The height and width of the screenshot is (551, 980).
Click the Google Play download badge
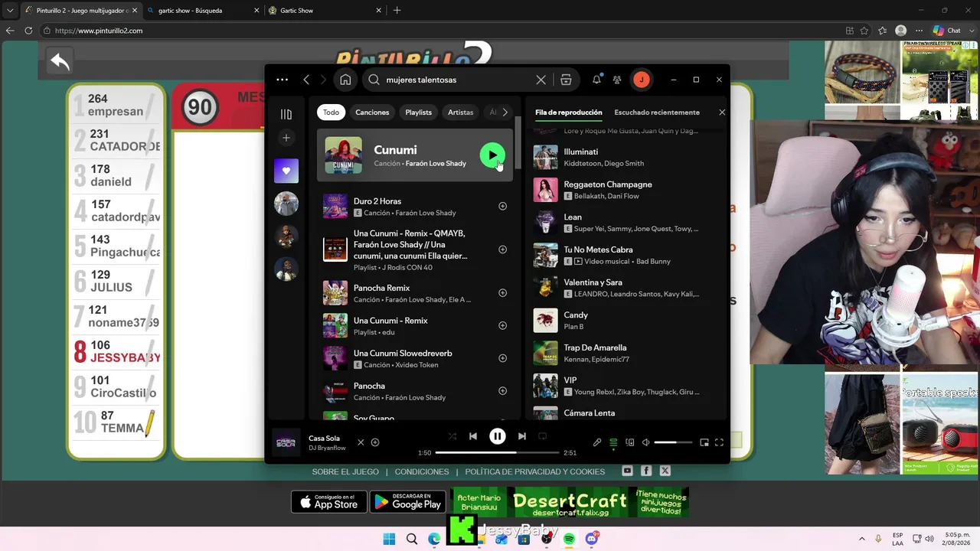[408, 502]
